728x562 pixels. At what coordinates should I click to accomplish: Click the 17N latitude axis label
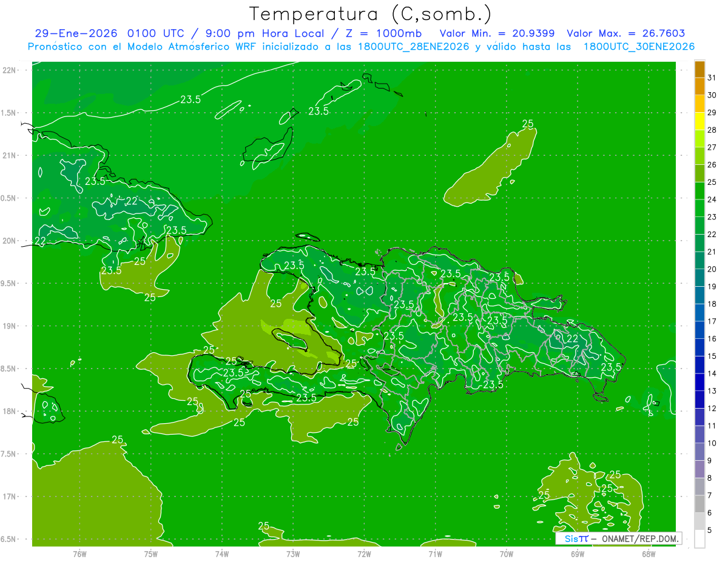(x=10, y=497)
